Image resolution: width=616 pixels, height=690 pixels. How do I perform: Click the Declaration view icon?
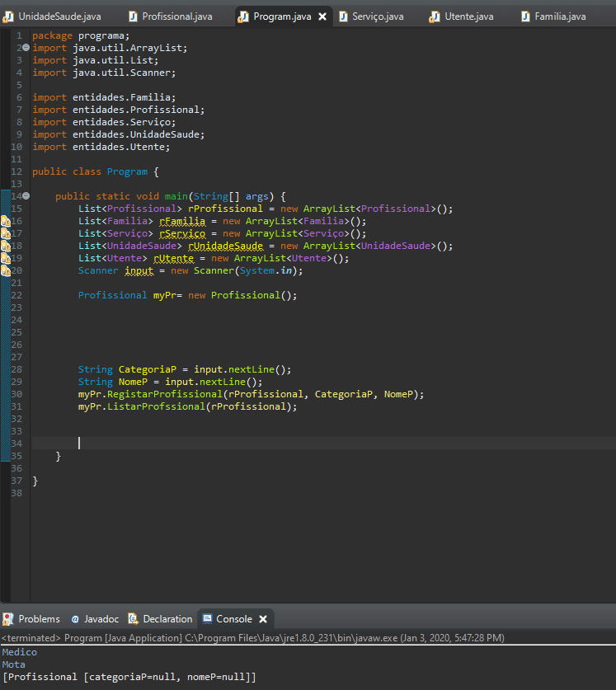[133, 619]
